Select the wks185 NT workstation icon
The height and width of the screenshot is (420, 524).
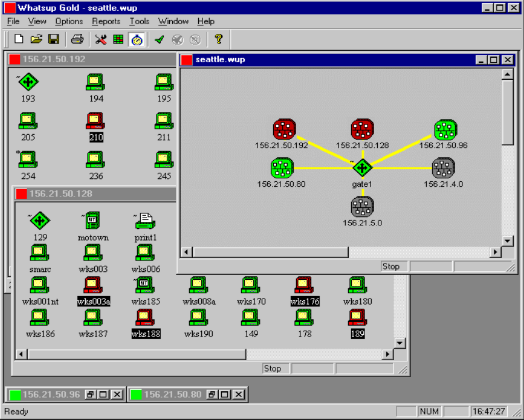pos(144,285)
